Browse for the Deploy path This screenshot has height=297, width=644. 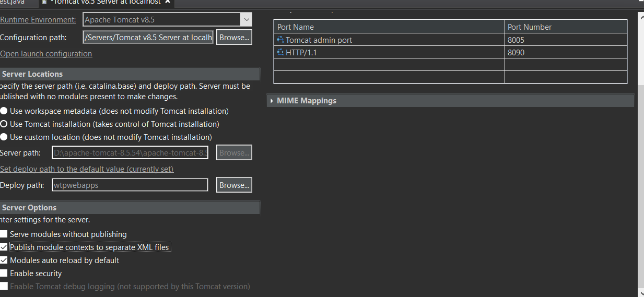[234, 185]
